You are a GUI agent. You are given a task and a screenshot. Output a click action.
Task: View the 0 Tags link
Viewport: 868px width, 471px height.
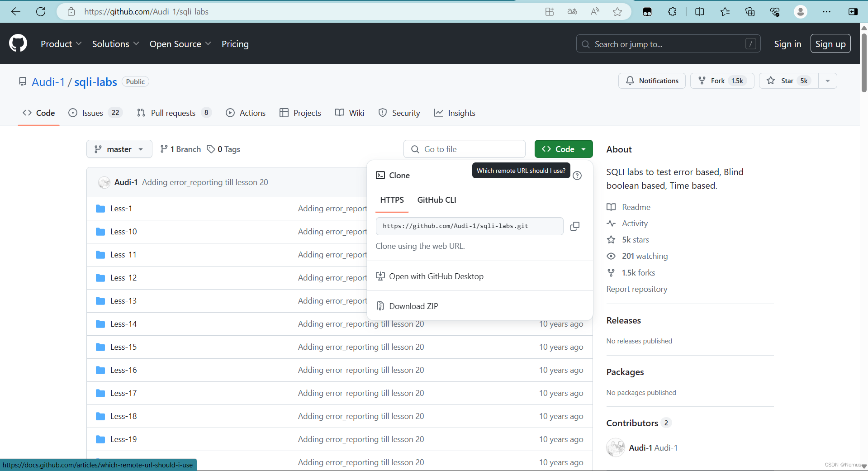coord(223,149)
